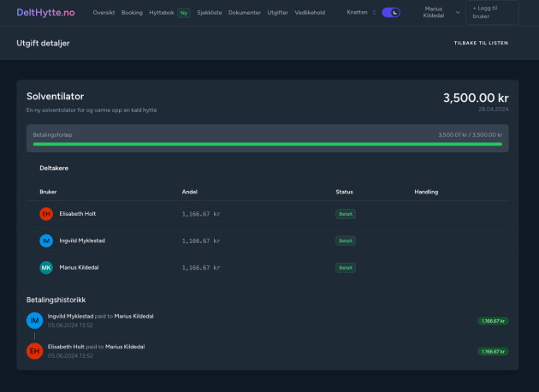Click the Betalingsforløp progress bar
Viewport: 539px width, 392px height.
tap(268, 145)
